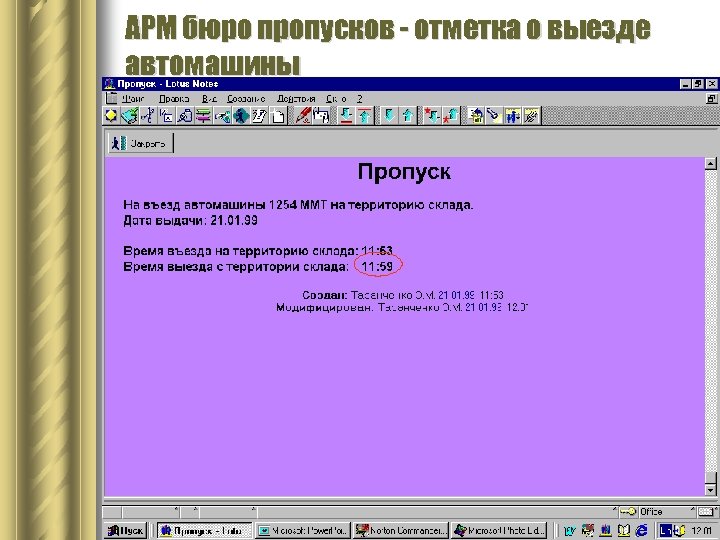Click the exit time value 11:59
Image resolution: width=720 pixels, height=540 pixels.
pyautogui.click(x=377, y=266)
